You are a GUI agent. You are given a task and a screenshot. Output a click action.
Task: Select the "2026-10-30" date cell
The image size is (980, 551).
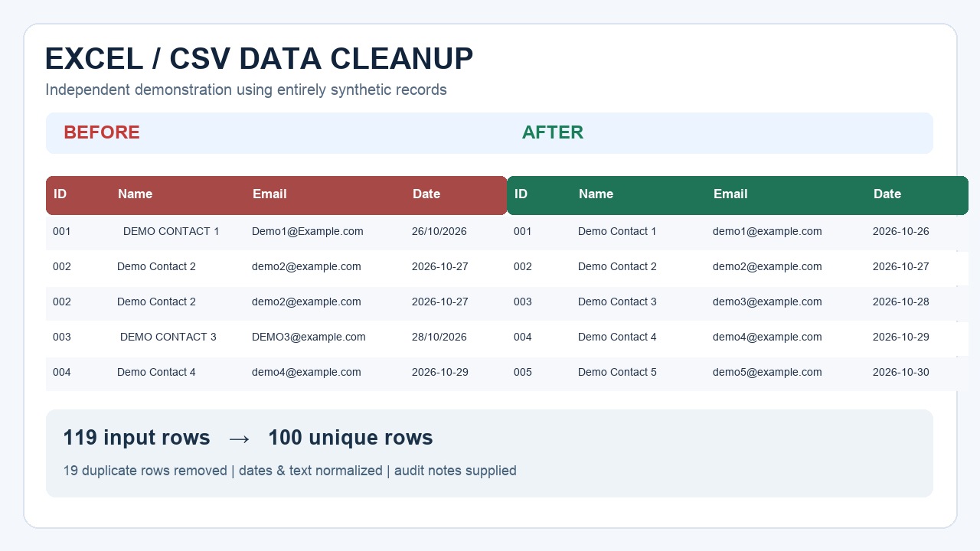901,372
